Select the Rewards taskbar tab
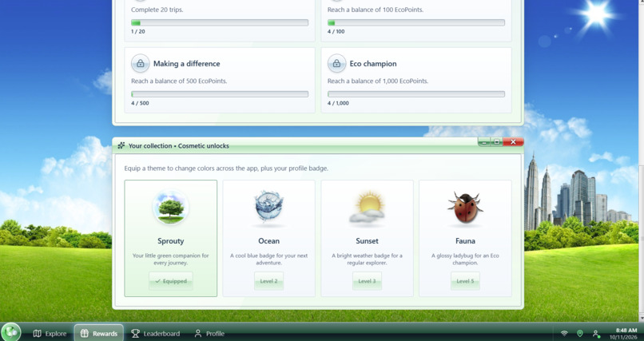Screen dimensions: 644x341 tap(98, 333)
